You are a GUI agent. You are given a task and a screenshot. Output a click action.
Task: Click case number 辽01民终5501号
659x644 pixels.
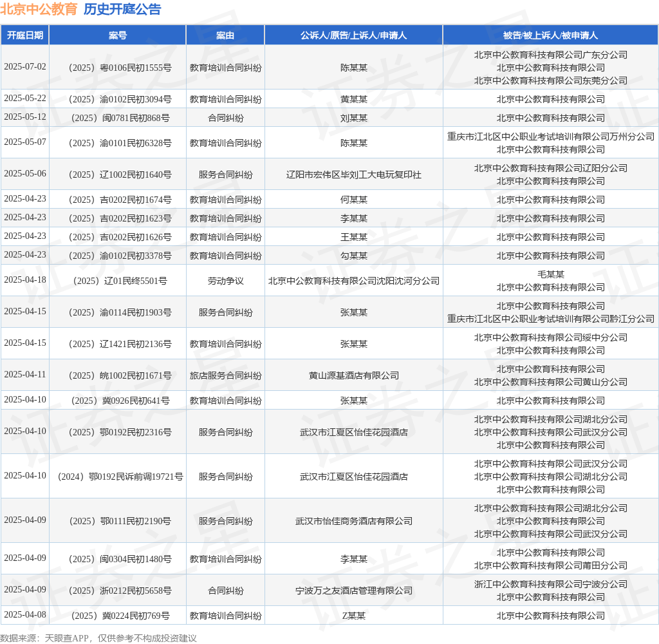click(120, 281)
